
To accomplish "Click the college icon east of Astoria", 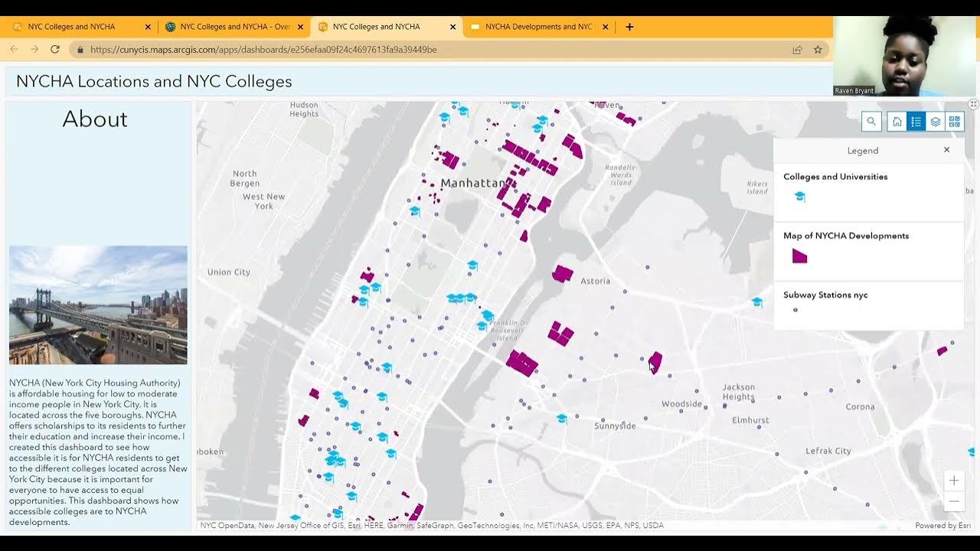I will coord(757,302).
